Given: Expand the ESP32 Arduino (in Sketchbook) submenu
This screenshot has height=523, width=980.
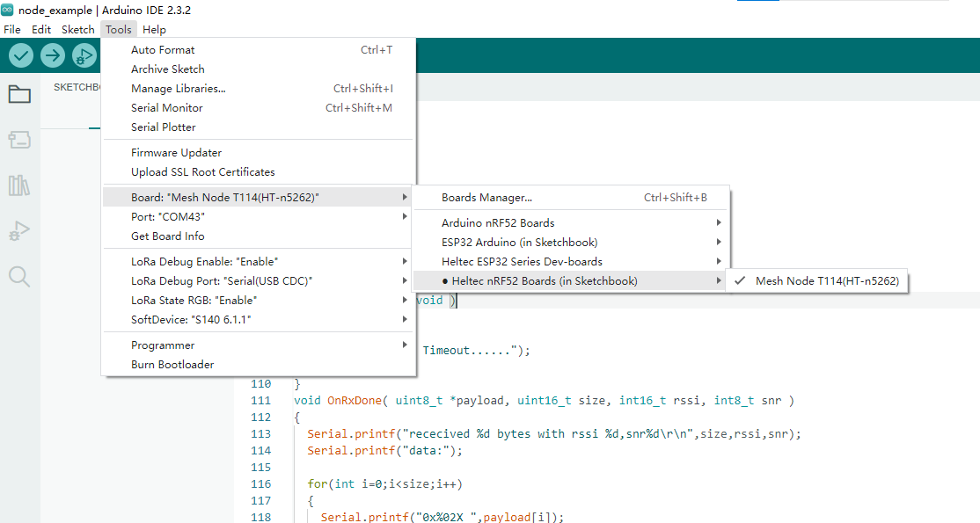Looking at the screenshot, I should [519, 243].
